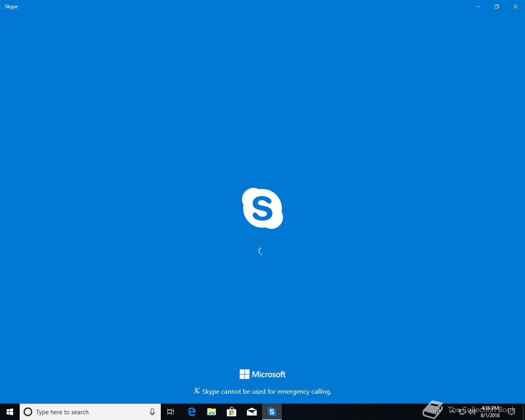Click the loading spinner below the Skype logo

pos(260,251)
